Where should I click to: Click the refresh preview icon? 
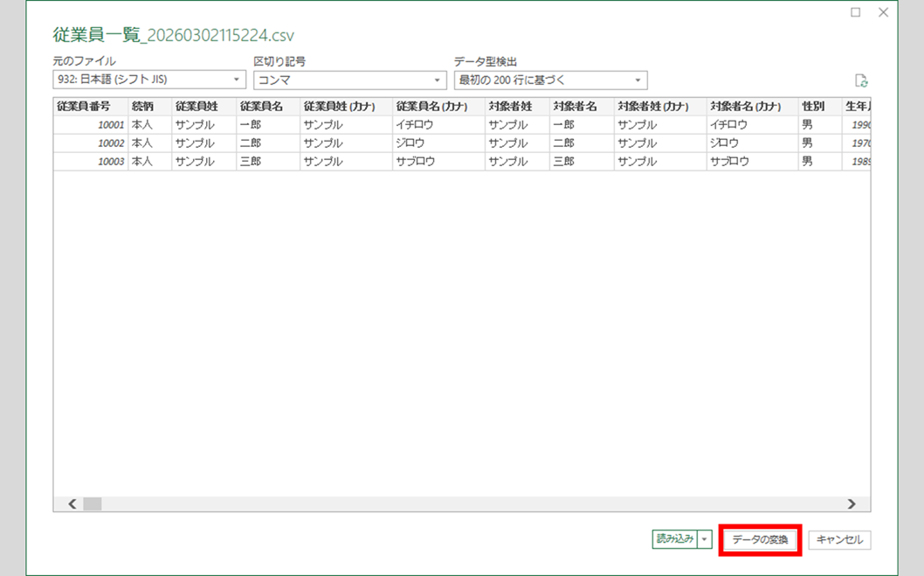861,80
